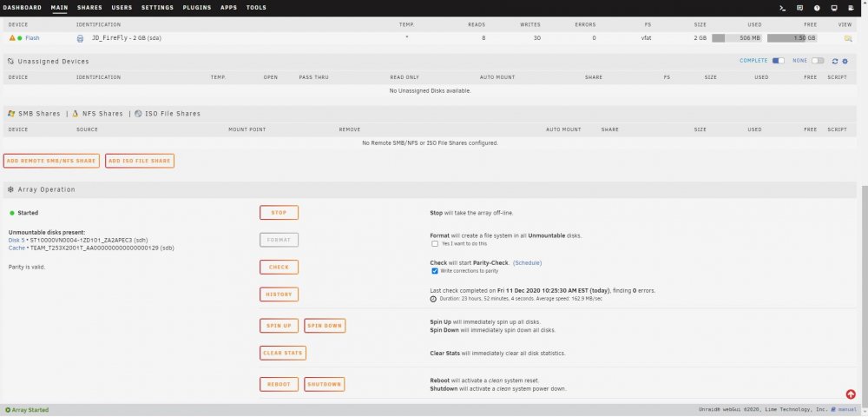868x417 pixels.
Task: Click the Shutdown button
Action: point(325,384)
